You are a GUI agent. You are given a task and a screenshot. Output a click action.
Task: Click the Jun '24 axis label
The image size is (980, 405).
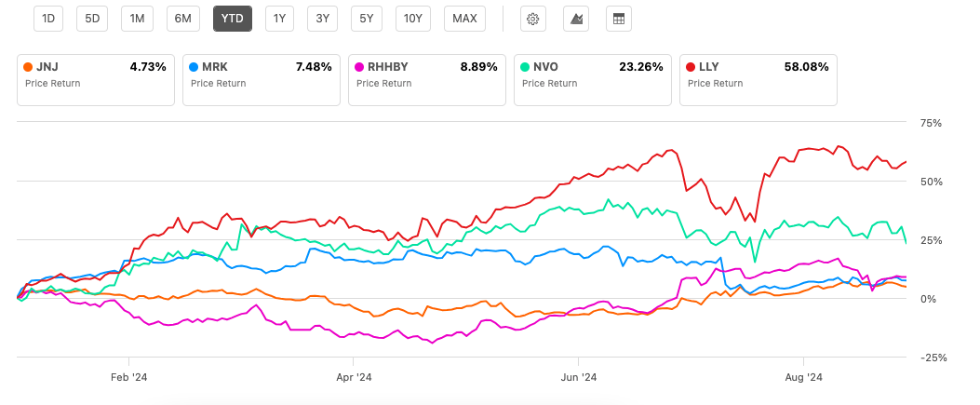pos(579,377)
